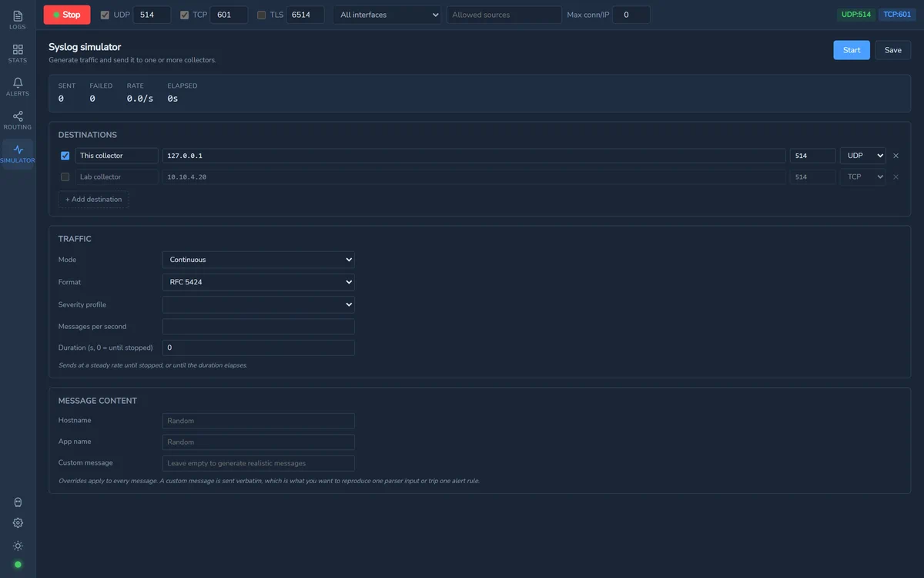Screen dimensions: 924x578
Task: Toggle TCP listener checkbox
Action: tap(184, 15)
